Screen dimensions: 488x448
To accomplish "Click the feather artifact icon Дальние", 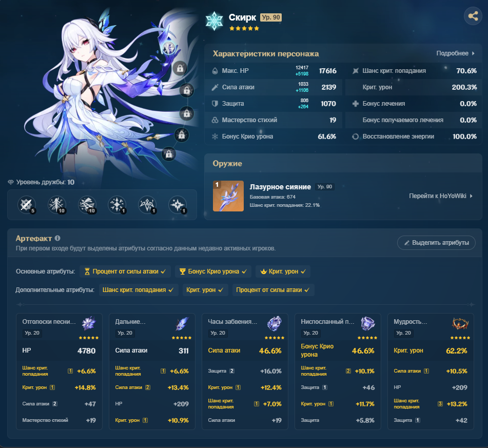I will point(182,323).
